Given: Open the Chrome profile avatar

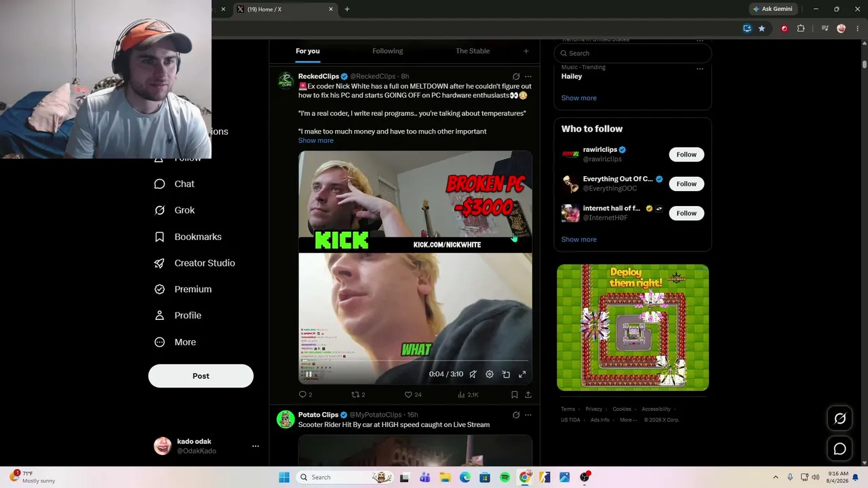Looking at the screenshot, I should [842, 28].
